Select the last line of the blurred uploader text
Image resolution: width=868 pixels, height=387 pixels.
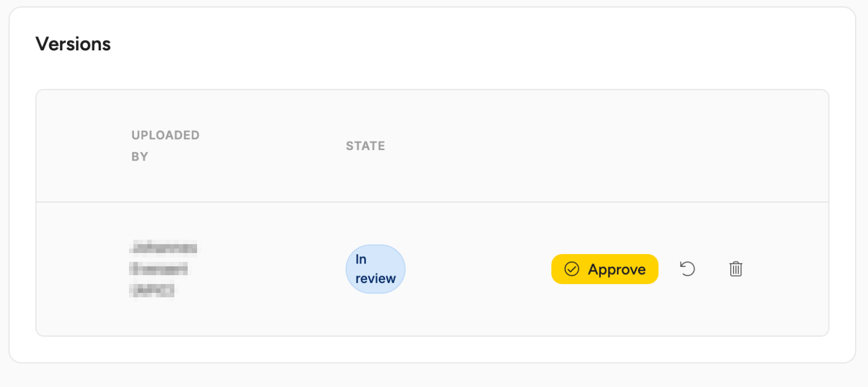pos(152,290)
